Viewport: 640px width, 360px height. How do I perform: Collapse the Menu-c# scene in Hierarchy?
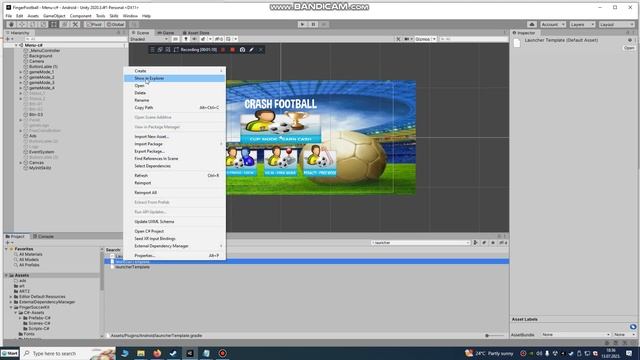point(16,45)
